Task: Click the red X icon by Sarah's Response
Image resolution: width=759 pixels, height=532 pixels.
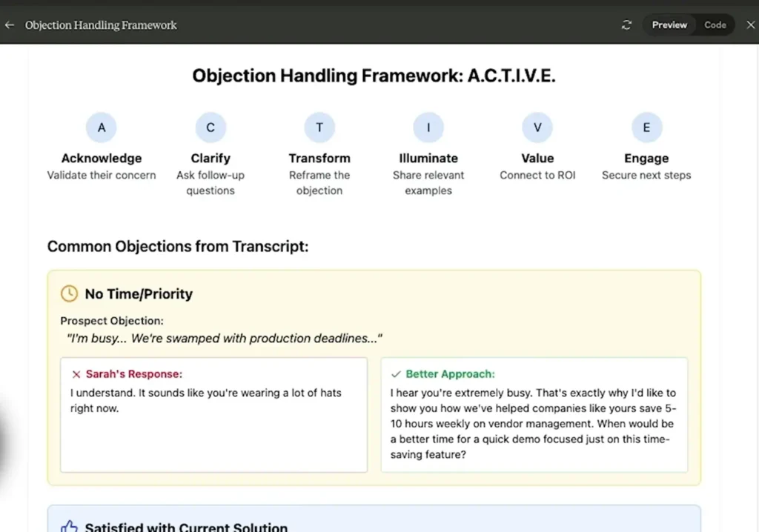Action: [76, 374]
